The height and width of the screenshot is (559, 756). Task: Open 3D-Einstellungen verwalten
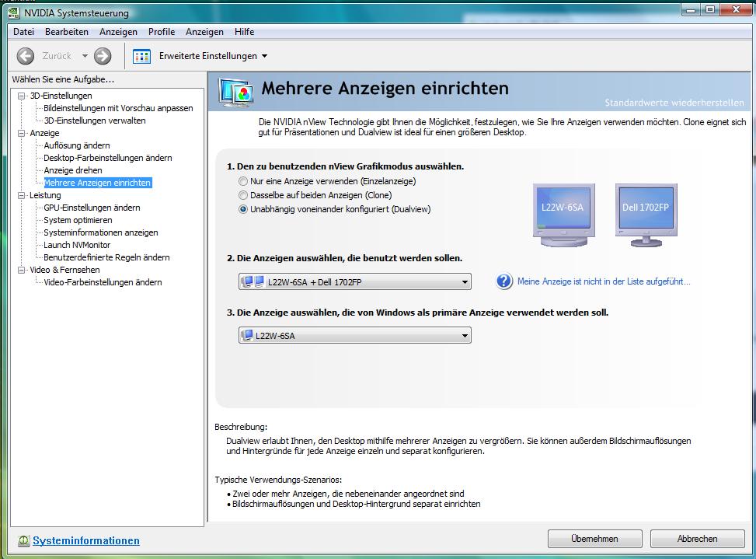pyautogui.click(x=95, y=121)
